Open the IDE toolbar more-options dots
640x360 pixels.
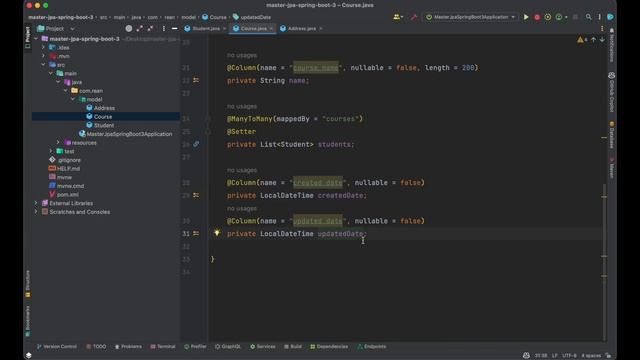[599, 17]
